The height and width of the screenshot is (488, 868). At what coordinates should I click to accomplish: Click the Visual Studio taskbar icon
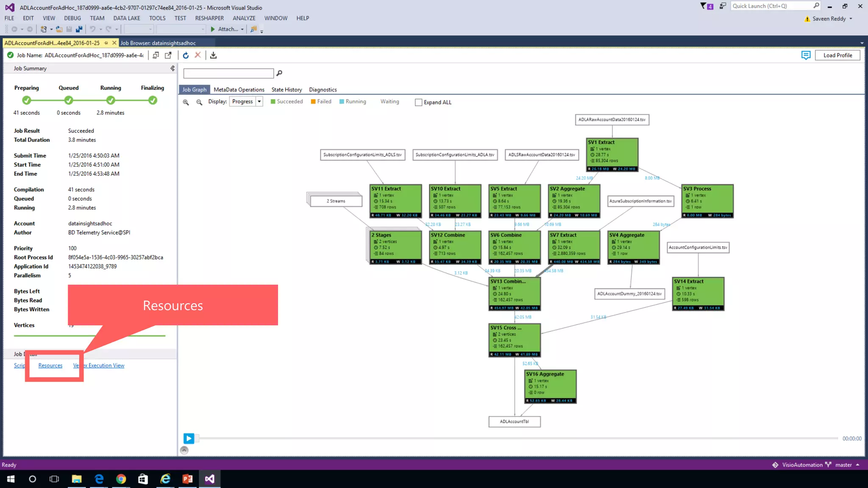point(210,479)
